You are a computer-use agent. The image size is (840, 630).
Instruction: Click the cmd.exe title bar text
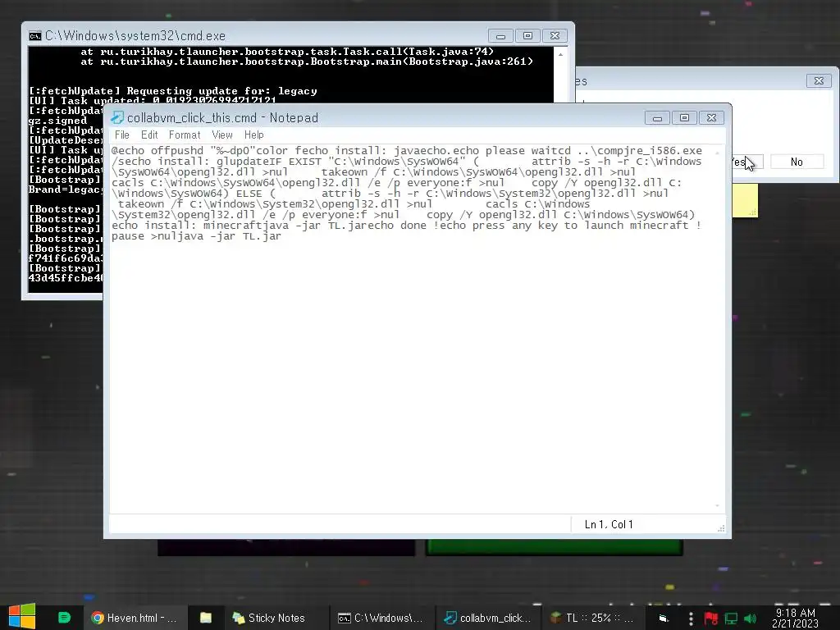[x=135, y=36]
